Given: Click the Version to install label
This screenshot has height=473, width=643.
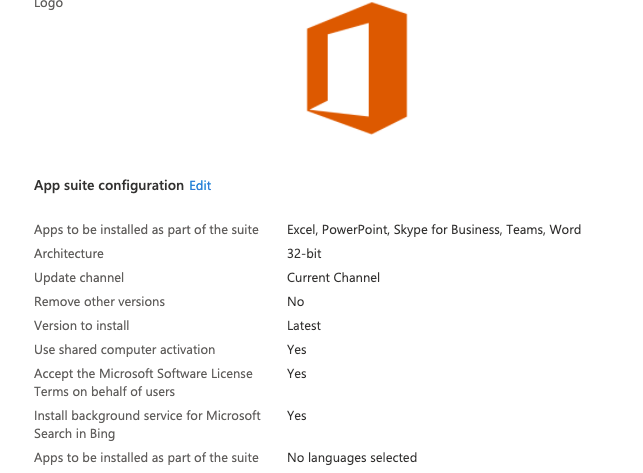Looking at the screenshot, I should [x=82, y=326].
